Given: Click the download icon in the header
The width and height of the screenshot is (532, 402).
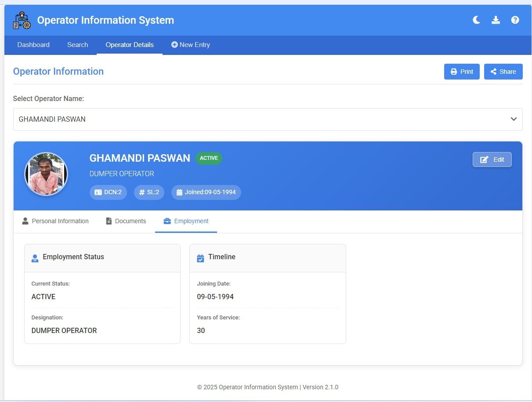Looking at the screenshot, I should point(496,20).
